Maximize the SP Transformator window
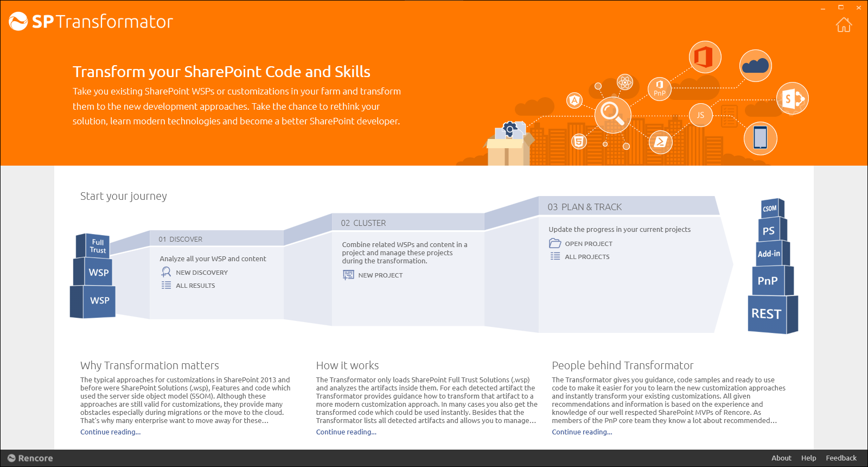 point(841,8)
